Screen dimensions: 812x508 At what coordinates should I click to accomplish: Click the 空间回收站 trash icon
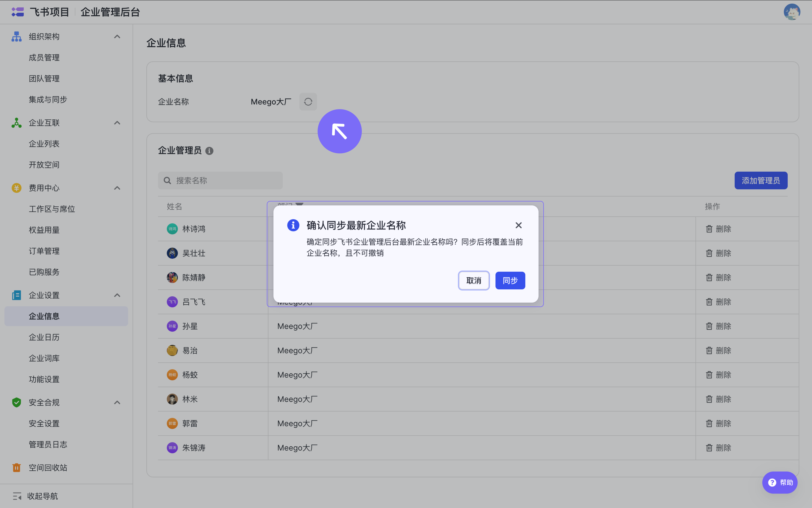click(16, 468)
